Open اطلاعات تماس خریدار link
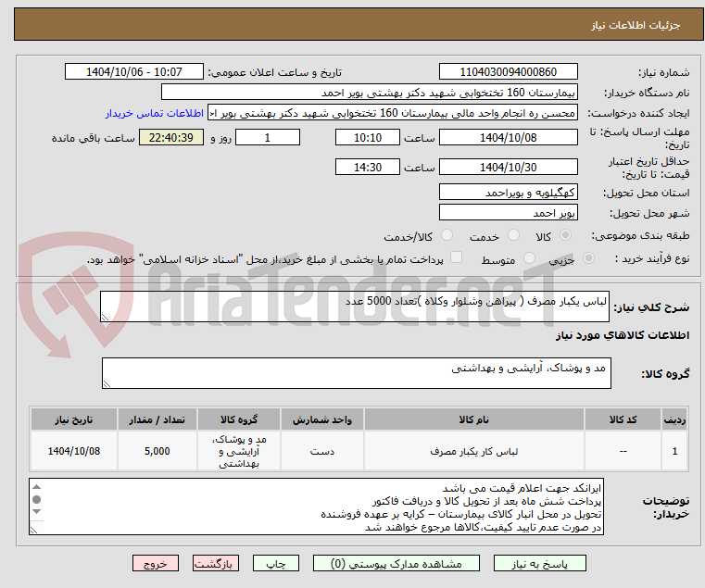The image size is (705, 588). 155,113
